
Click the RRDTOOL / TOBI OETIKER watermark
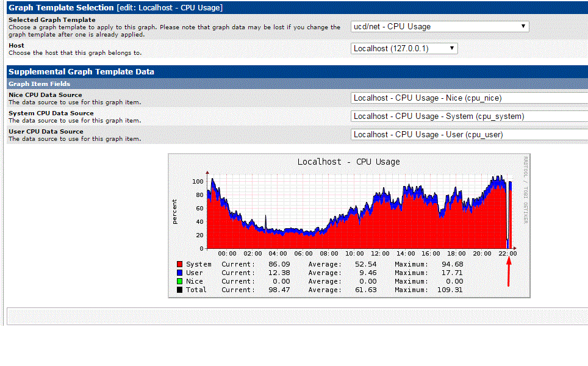pos(525,190)
